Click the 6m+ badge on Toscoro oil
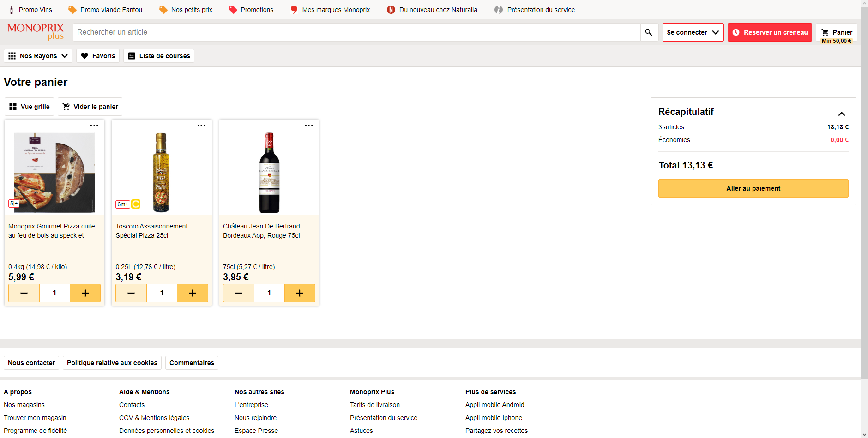 click(x=123, y=204)
